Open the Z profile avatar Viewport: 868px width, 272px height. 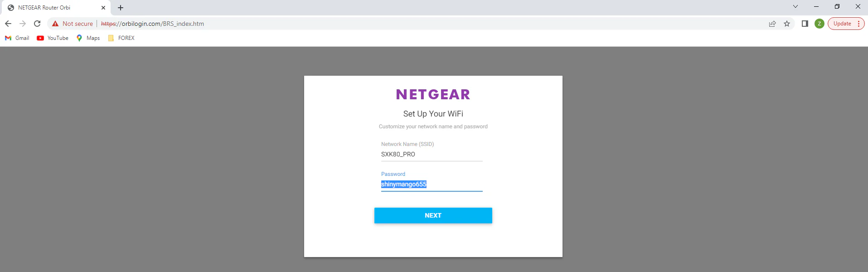(x=819, y=24)
